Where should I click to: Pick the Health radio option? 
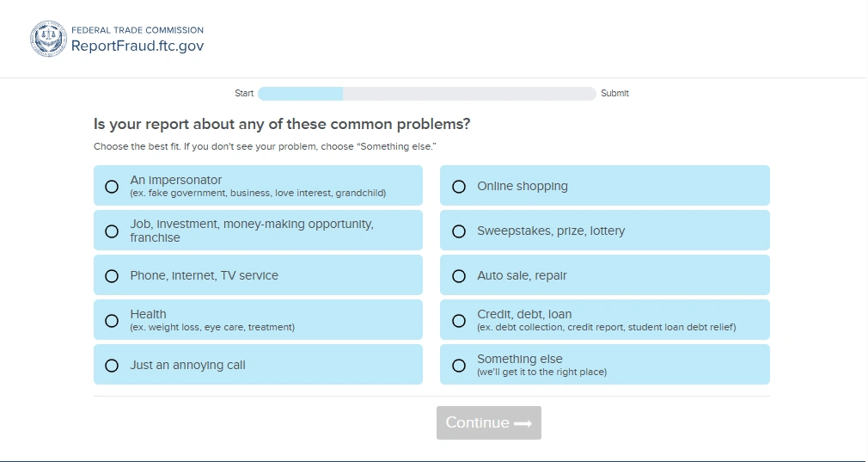pos(112,321)
